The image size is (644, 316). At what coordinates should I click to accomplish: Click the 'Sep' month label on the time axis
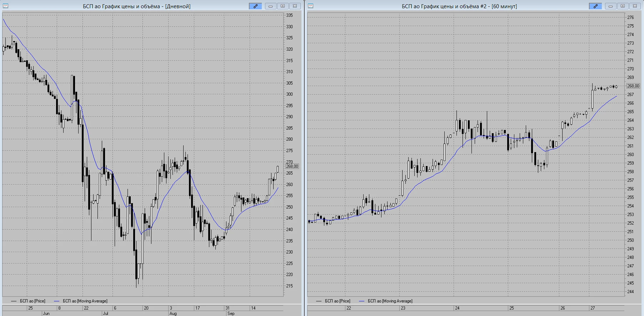click(231, 314)
